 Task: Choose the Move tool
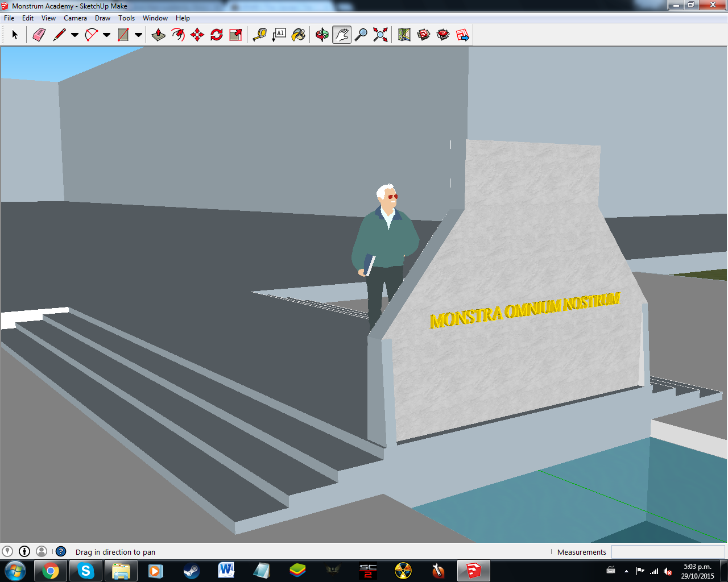197,35
